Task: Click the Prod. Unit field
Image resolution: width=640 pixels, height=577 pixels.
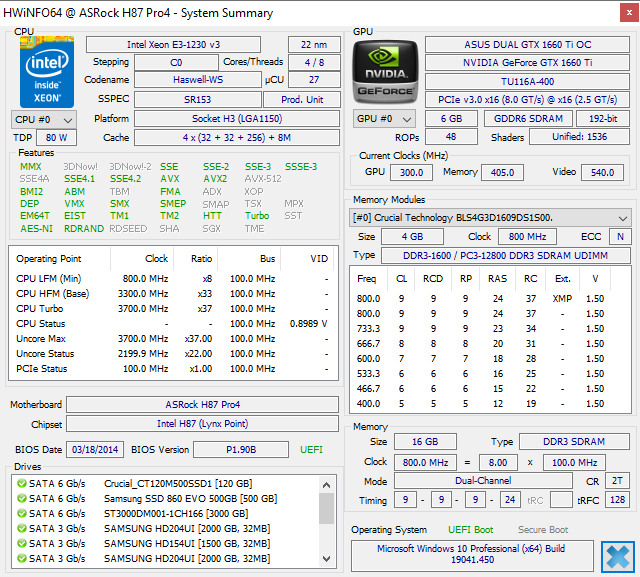Action: coord(302,100)
